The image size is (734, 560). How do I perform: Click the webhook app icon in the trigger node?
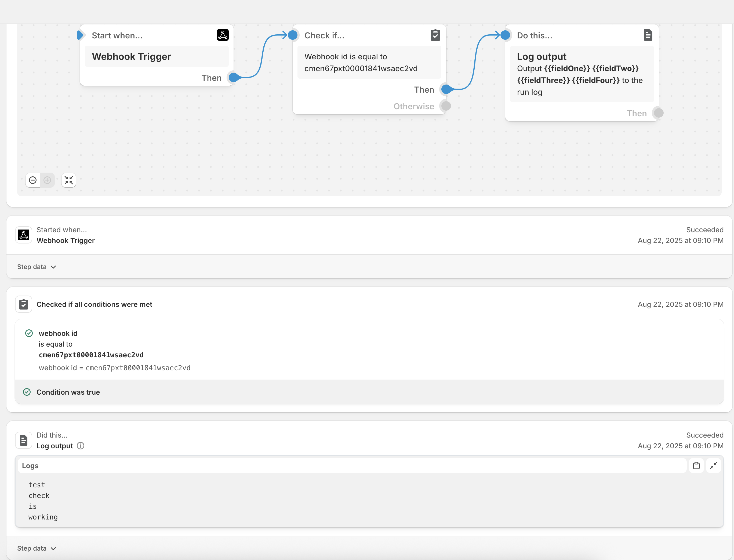(223, 35)
